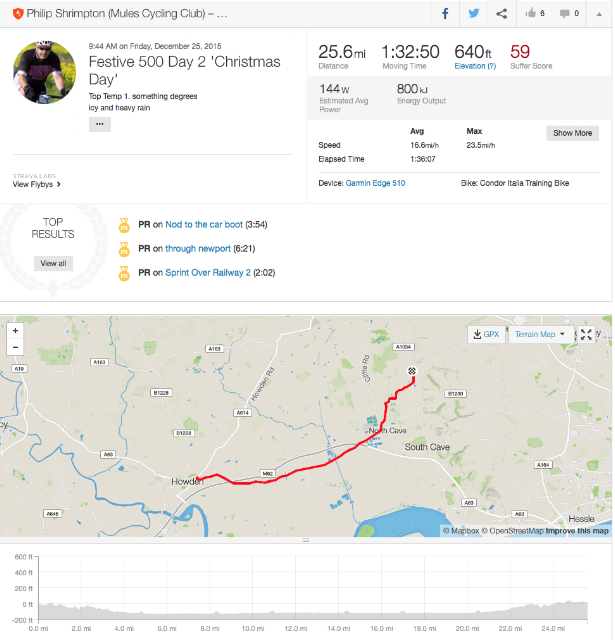615x640 pixels.
Task: Open 'Sprint Over Railway 2' segment
Action: (208, 273)
